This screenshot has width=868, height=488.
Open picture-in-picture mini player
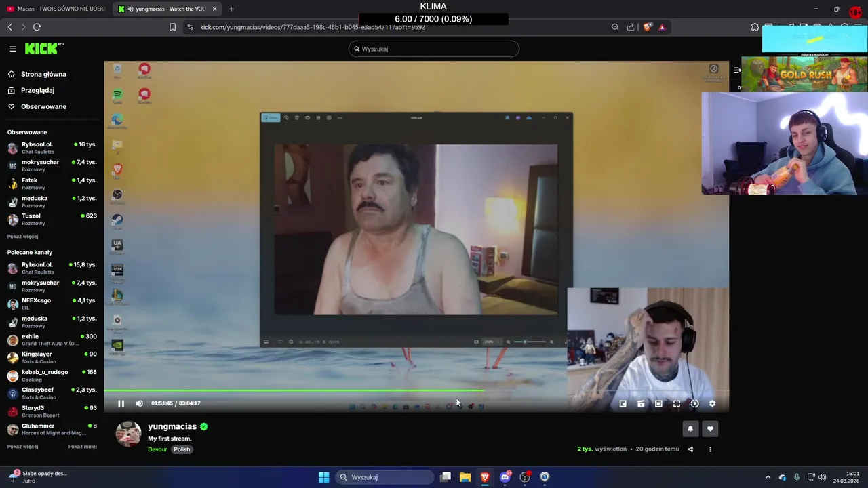click(623, 403)
